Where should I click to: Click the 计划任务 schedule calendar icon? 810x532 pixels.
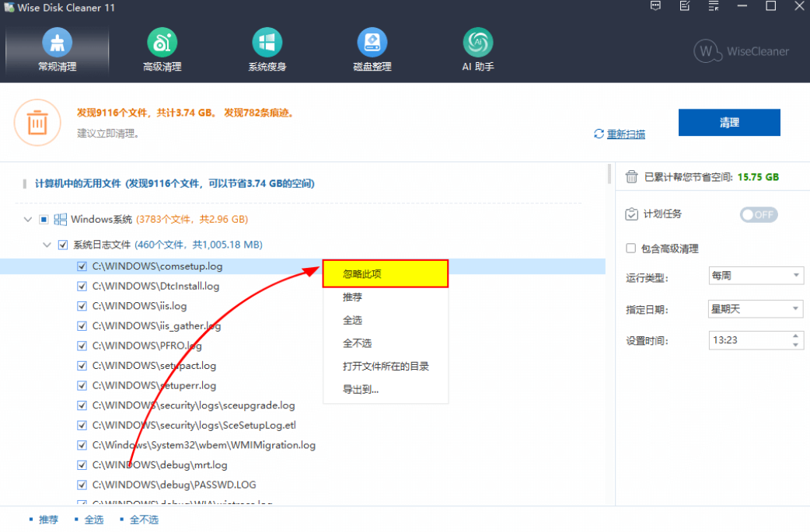(x=631, y=214)
